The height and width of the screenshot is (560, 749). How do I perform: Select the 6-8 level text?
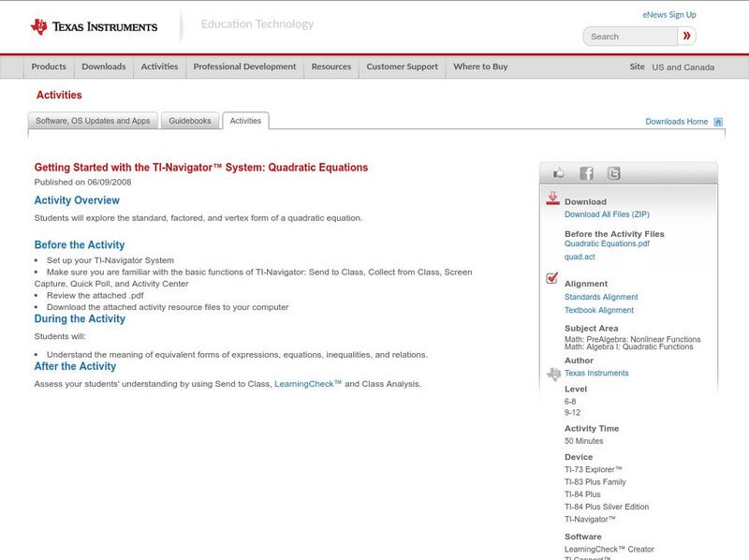[570, 402]
